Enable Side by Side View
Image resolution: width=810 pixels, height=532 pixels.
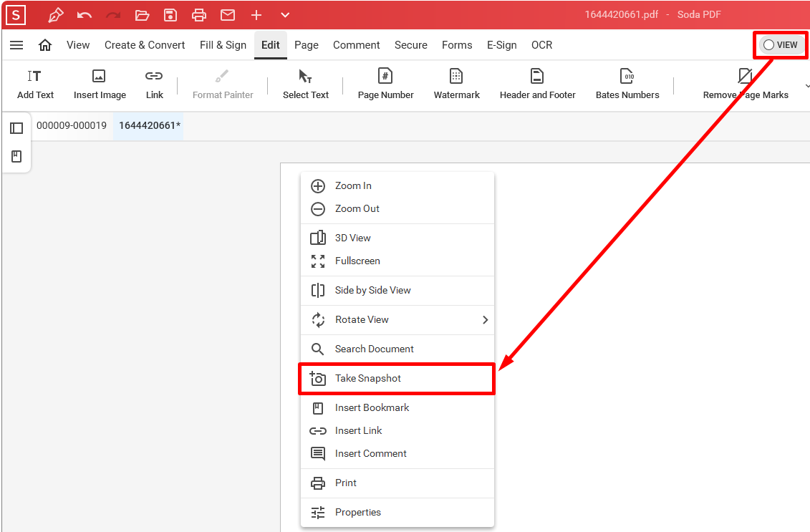click(397, 290)
